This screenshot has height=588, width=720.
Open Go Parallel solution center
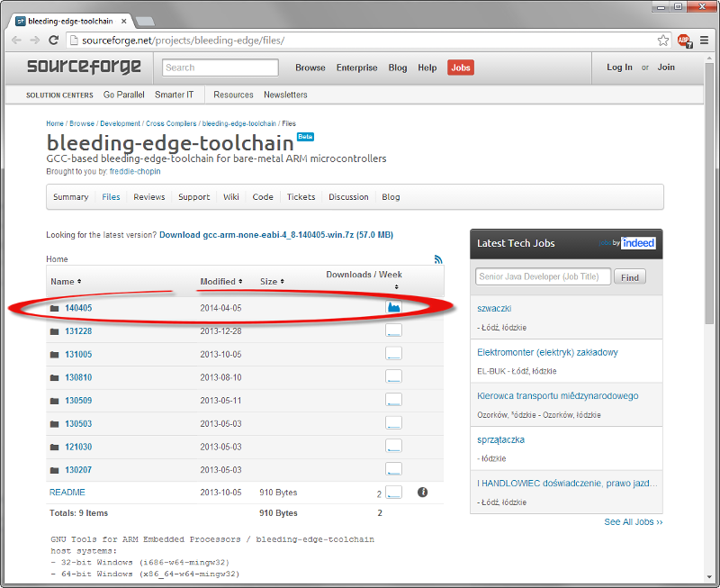pyautogui.click(x=124, y=95)
